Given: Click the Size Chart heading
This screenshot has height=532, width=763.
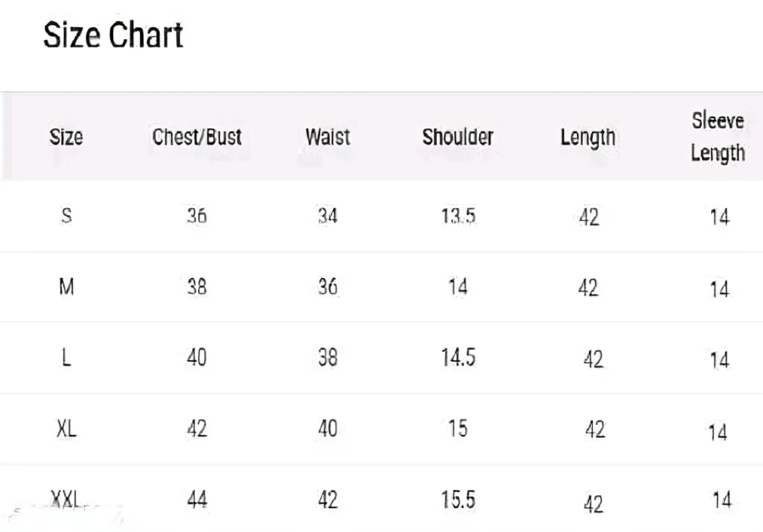Looking at the screenshot, I should (x=113, y=36).
